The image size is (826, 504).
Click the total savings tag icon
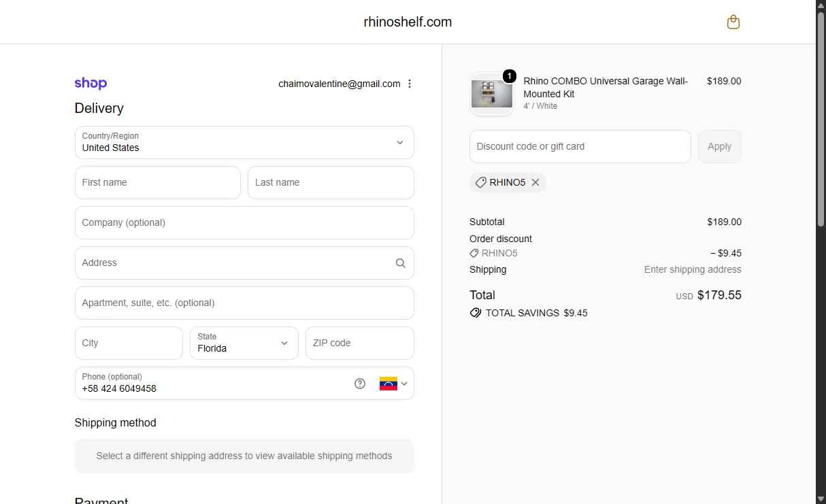coord(476,313)
